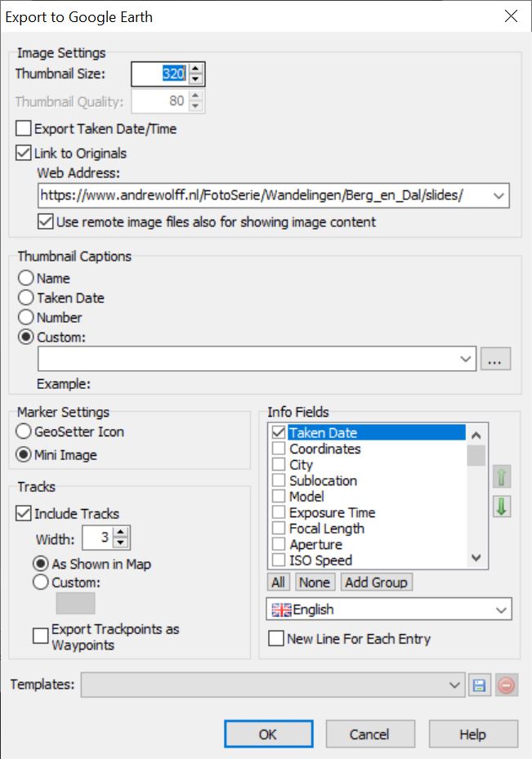
Task: Open the English language dropdown
Action: click(x=498, y=609)
